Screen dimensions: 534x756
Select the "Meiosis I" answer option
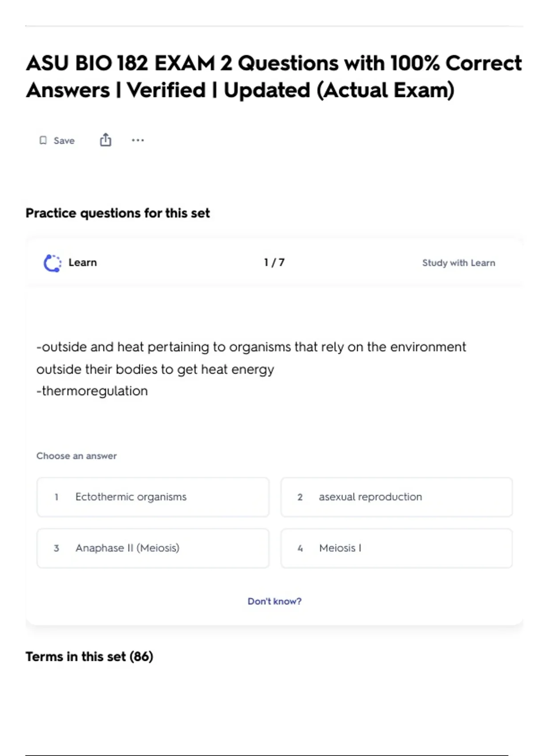(340, 548)
